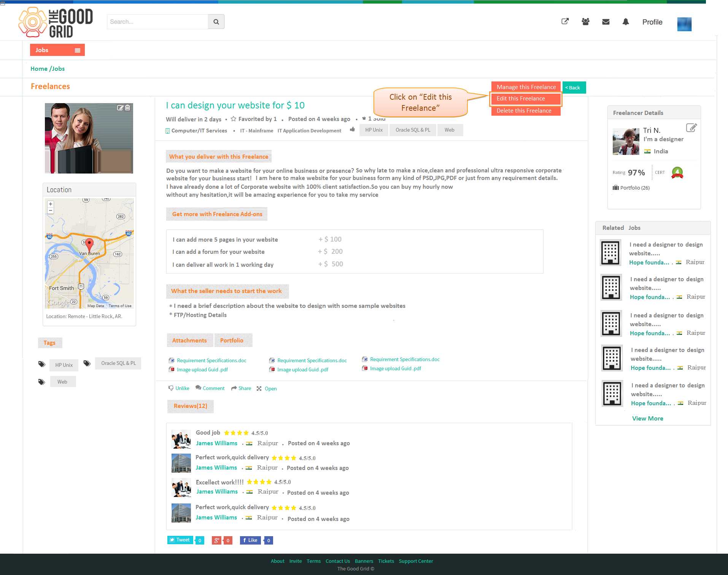Click the CERT badge icon
Image resolution: width=728 pixels, height=575 pixels.
pos(677,173)
